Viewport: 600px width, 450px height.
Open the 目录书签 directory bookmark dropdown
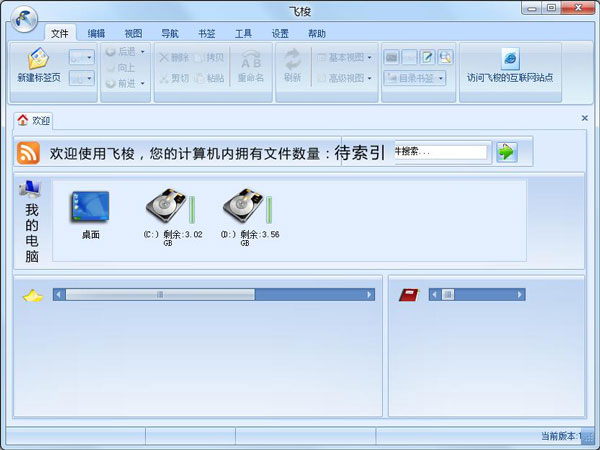pos(415,78)
